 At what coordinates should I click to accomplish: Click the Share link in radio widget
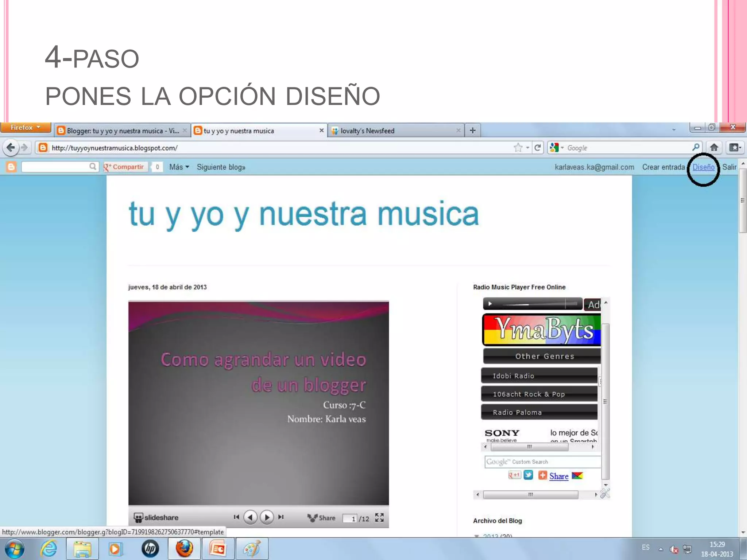pos(559,476)
